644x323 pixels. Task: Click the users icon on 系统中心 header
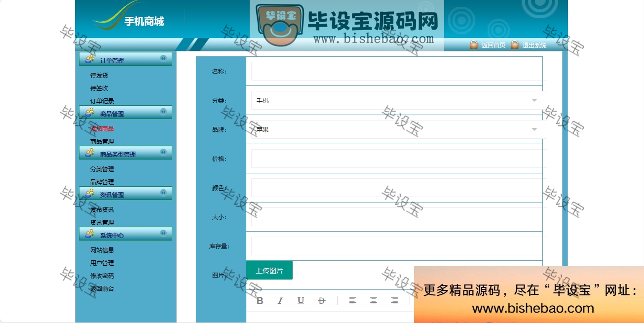tap(89, 234)
